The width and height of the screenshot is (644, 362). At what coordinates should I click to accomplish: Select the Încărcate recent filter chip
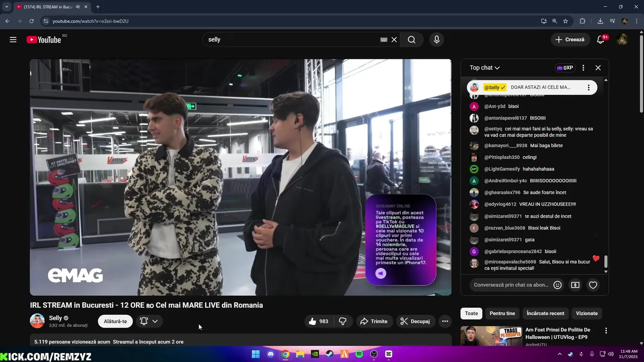pyautogui.click(x=545, y=313)
